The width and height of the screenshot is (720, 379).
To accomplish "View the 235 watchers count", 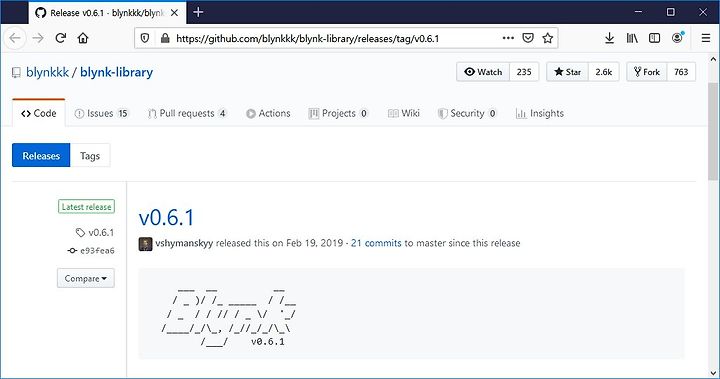I will click(x=524, y=72).
